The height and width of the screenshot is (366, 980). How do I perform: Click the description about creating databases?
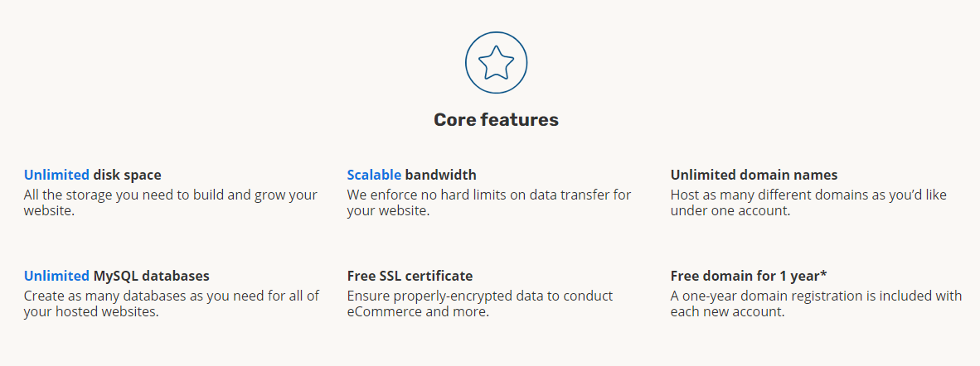[x=172, y=304]
